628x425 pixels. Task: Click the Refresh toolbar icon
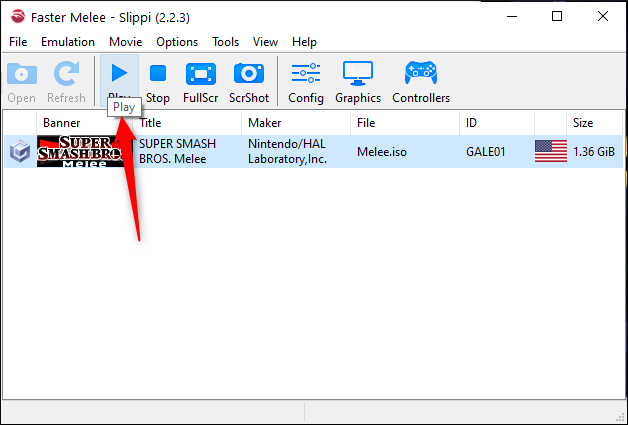(x=66, y=74)
